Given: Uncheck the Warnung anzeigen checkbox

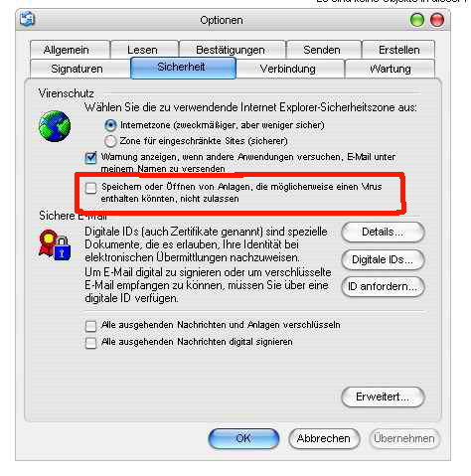Looking at the screenshot, I should (90, 158).
